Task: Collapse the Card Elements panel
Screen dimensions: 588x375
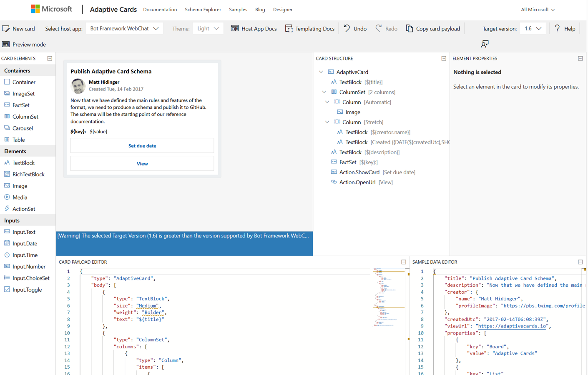Action: pos(50,59)
